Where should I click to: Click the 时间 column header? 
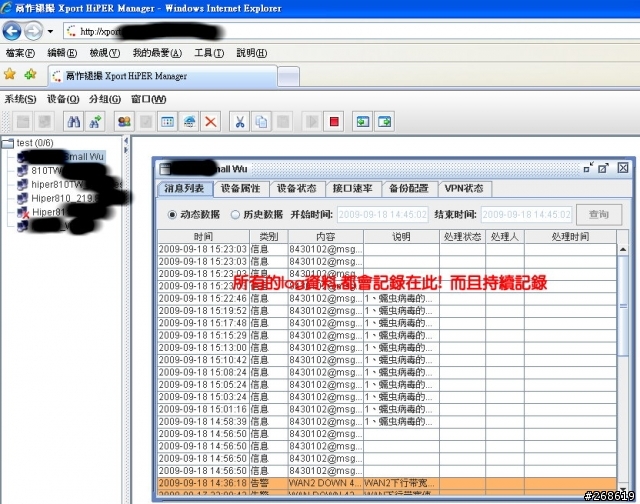pos(203,237)
